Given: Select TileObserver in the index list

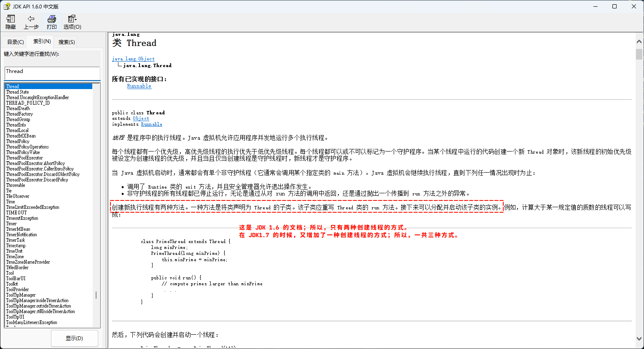Looking at the screenshot, I should 18,196.
